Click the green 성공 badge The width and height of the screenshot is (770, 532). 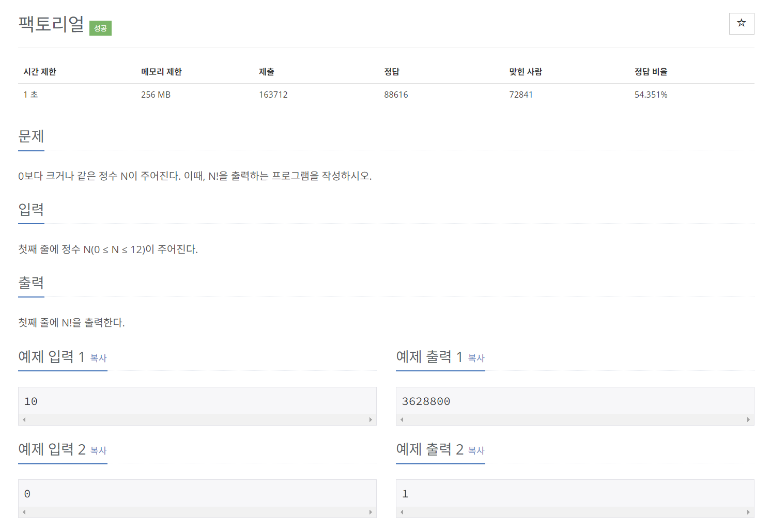100,28
